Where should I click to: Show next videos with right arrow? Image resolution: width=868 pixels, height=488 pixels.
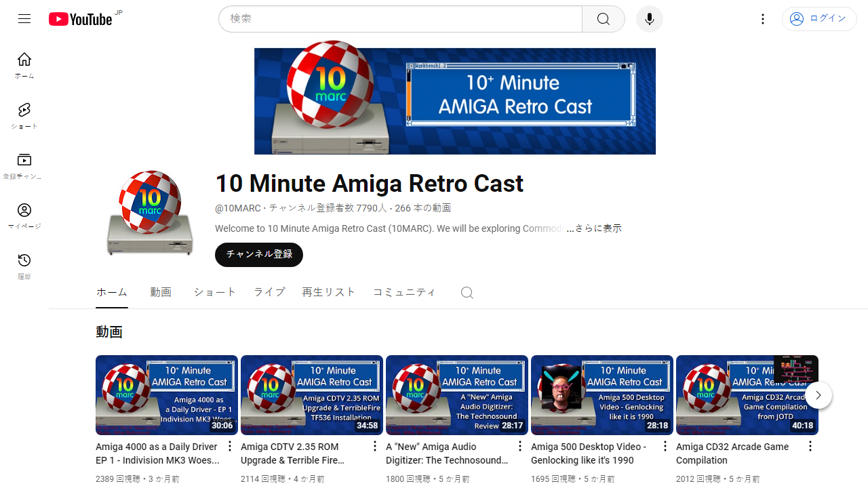pos(818,395)
